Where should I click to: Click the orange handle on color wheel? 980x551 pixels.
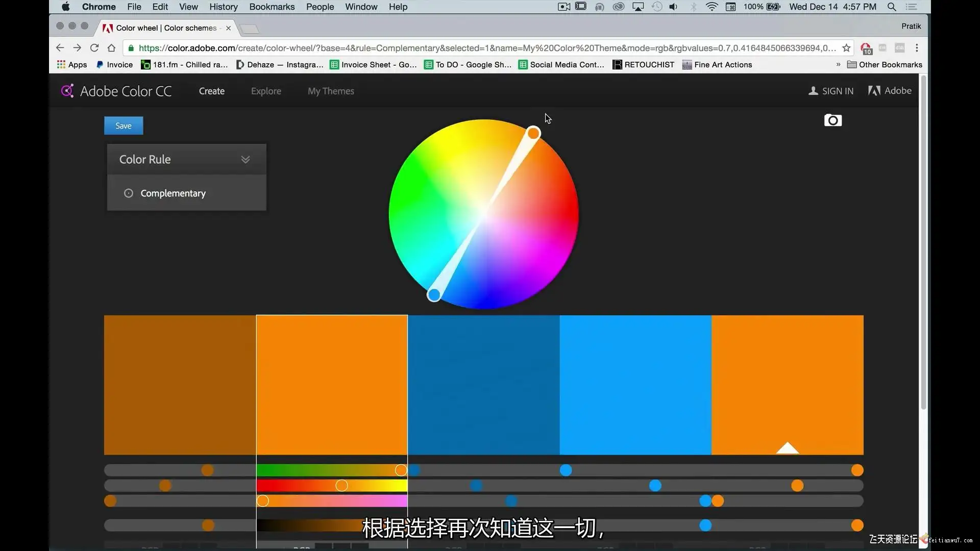tap(533, 134)
